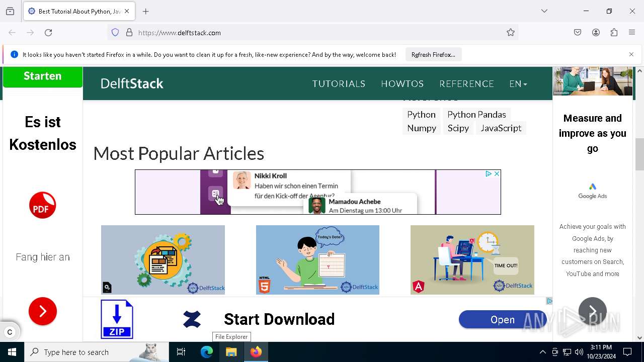This screenshot has height=362, width=644.
Task: Open tracking protection shield icon
Action: [115, 32]
